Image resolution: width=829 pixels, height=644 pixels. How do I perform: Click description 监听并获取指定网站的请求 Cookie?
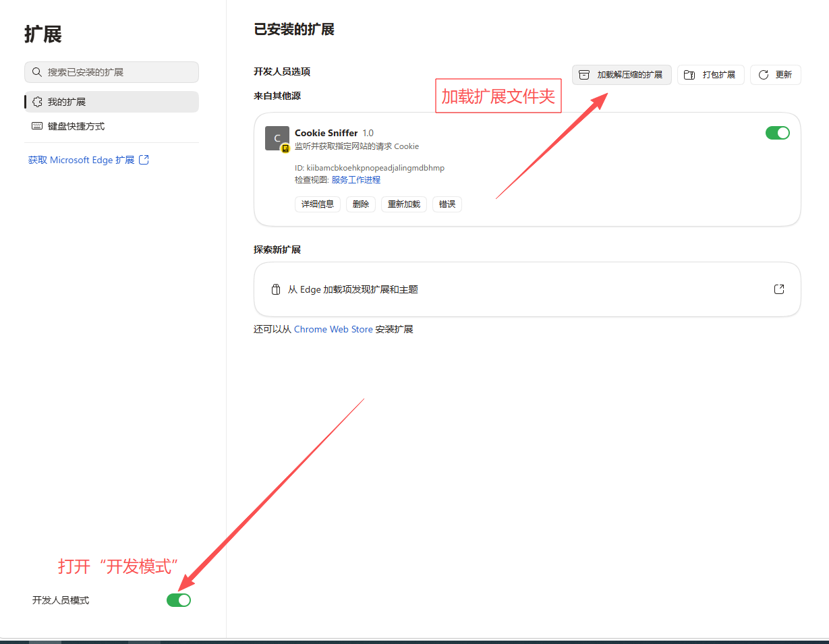pos(357,146)
